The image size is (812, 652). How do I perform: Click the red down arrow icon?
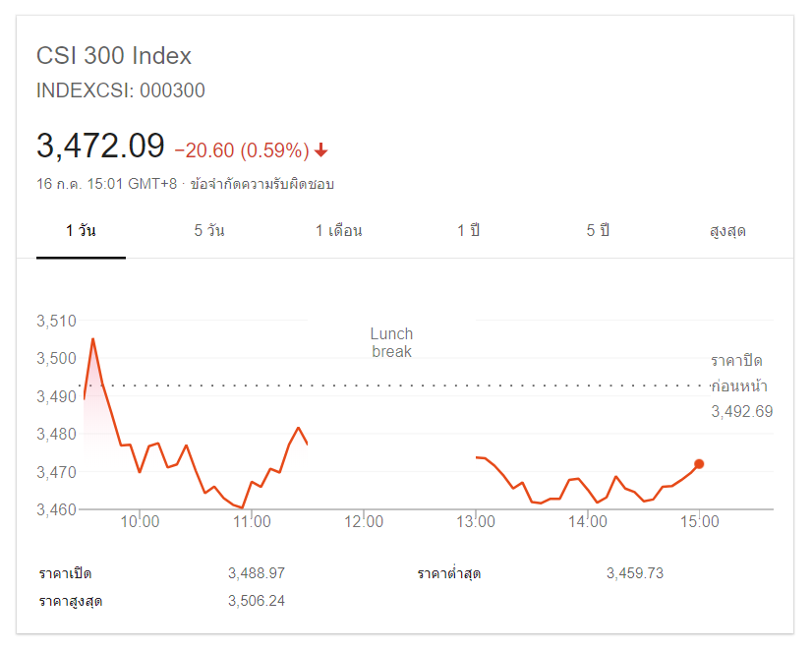click(321, 150)
